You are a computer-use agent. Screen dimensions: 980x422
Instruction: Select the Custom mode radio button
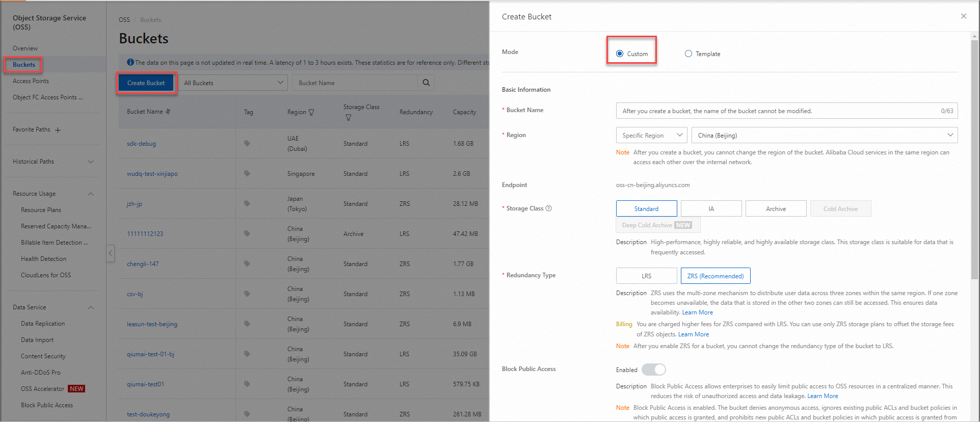pos(620,54)
